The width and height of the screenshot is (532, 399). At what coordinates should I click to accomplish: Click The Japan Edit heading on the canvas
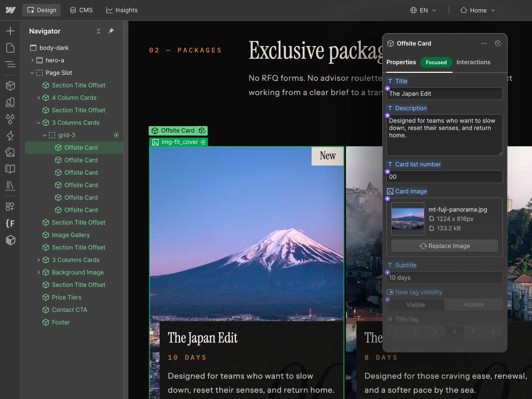point(202,338)
